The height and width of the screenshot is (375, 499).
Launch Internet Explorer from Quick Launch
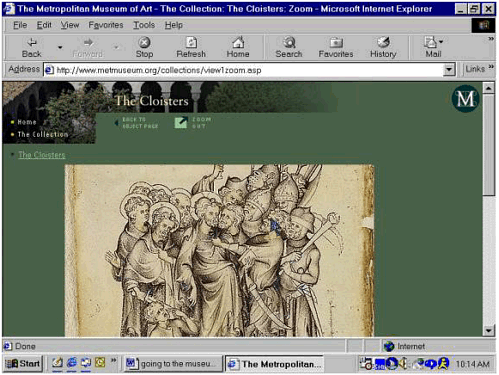(71, 363)
